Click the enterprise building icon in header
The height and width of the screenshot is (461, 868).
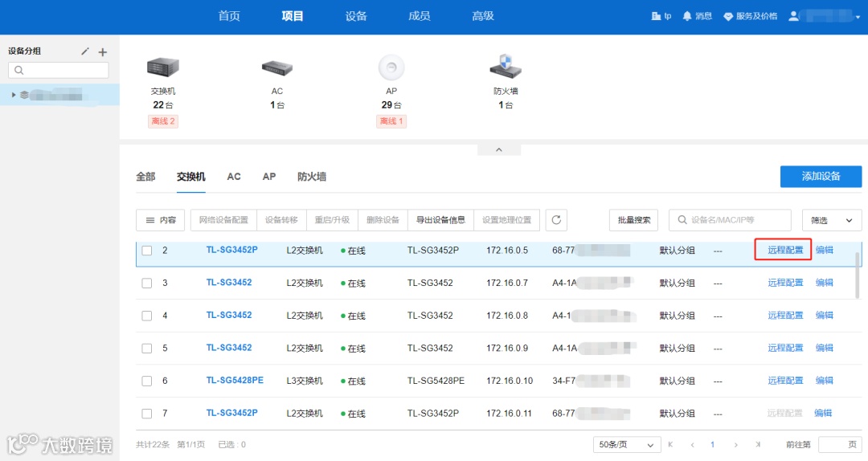[656, 16]
